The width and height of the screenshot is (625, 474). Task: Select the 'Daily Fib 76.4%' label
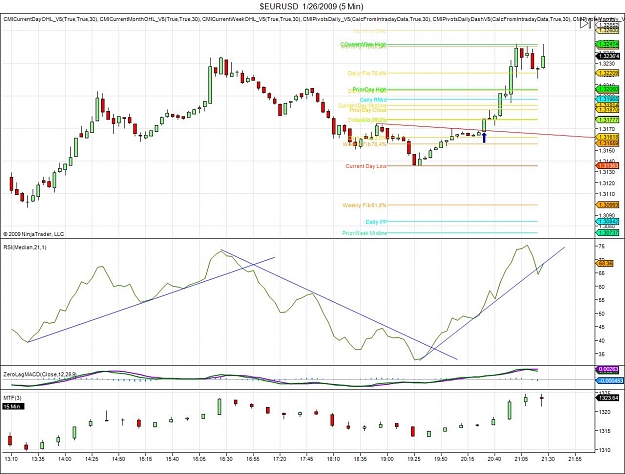(x=367, y=73)
